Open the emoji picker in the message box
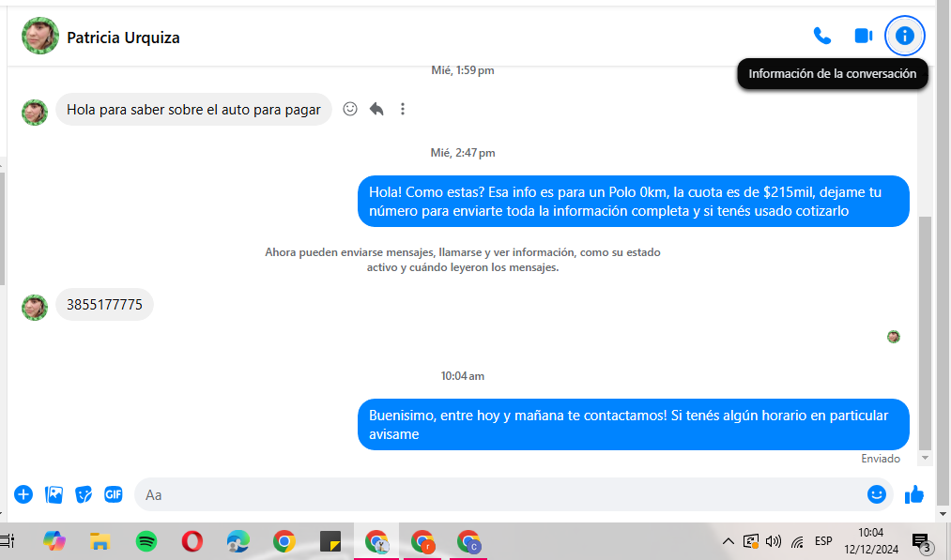This screenshot has height=560, width=951. tap(877, 494)
